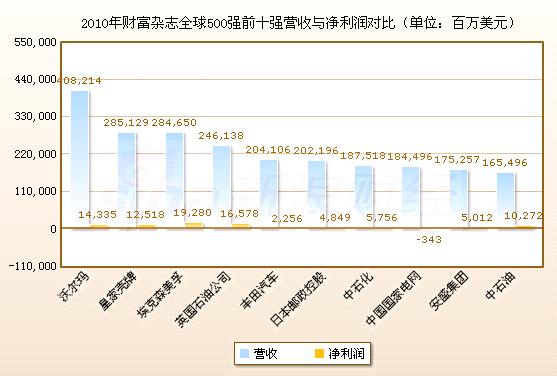The width and height of the screenshot is (557, 376).
Task: Select the 皇家壳牌 revenue bar
Action: 127,181
